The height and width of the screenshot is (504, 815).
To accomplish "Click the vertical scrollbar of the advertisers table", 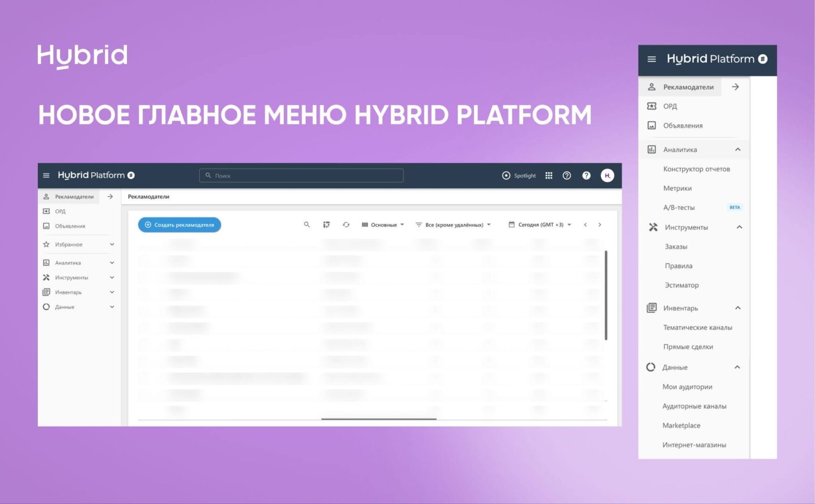I will click(606, 295).
